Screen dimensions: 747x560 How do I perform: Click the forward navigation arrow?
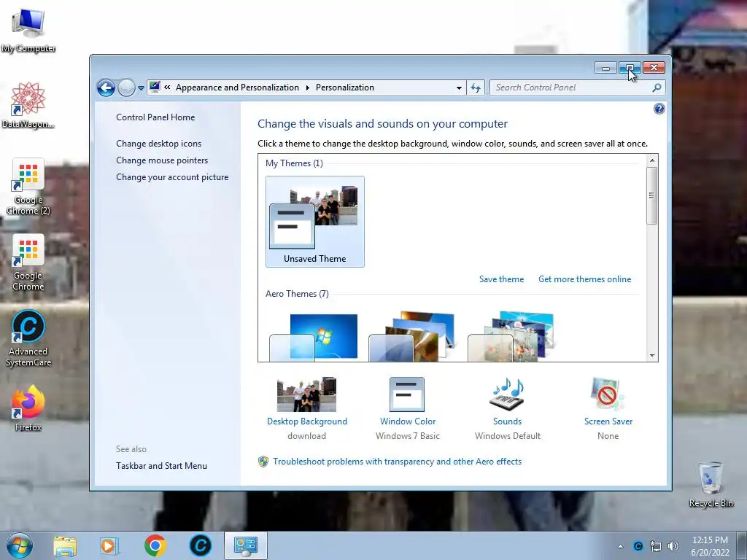tap(126, 87)
